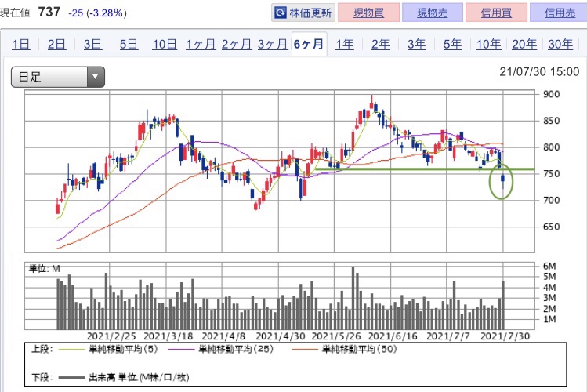Image resolution: width=587 pixels, height=392 pixels.
Task: Select the 2年 period link
Action: click(380, 45)
